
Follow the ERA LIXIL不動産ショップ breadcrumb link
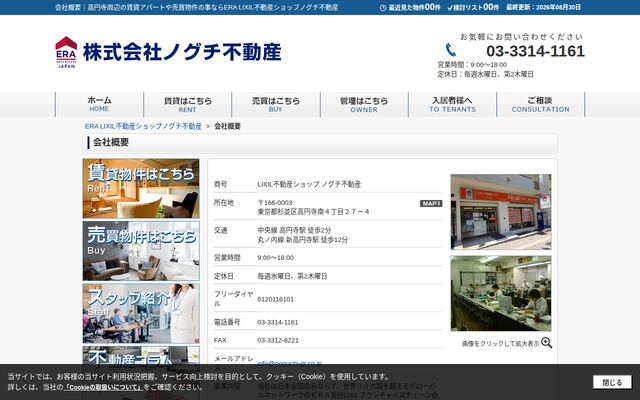143,127
